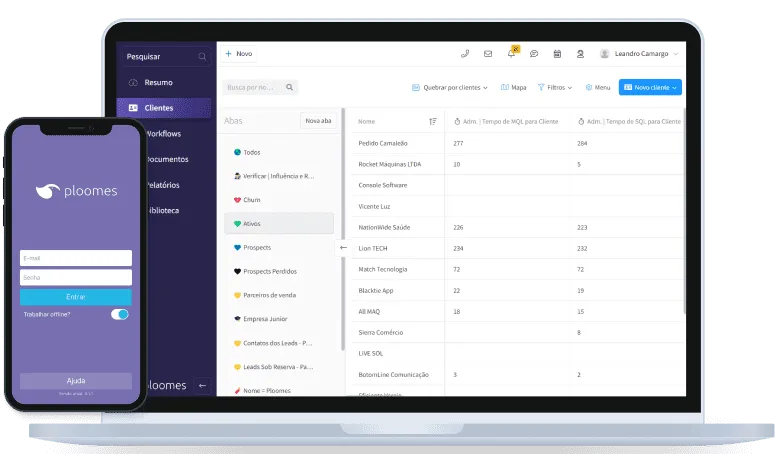The width and height of the screenshot is (775, 454).
Task: Click the sort icon beside Nome column
Action: 433,121
